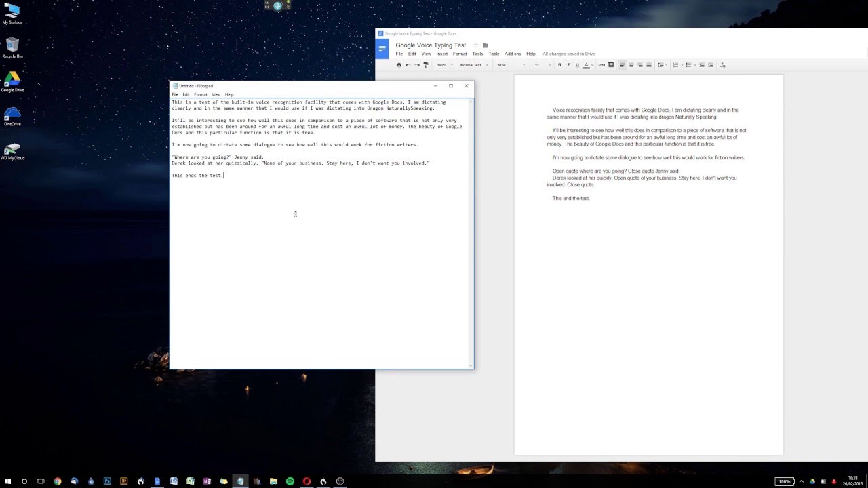Image resolution: width=868 pixels, height=488 pixels.
Task: Open the Edit menu in Notepad
Action: click(x=186, y=94)
